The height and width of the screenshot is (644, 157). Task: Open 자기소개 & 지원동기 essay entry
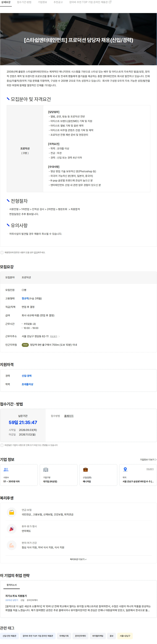click(16, 596)
